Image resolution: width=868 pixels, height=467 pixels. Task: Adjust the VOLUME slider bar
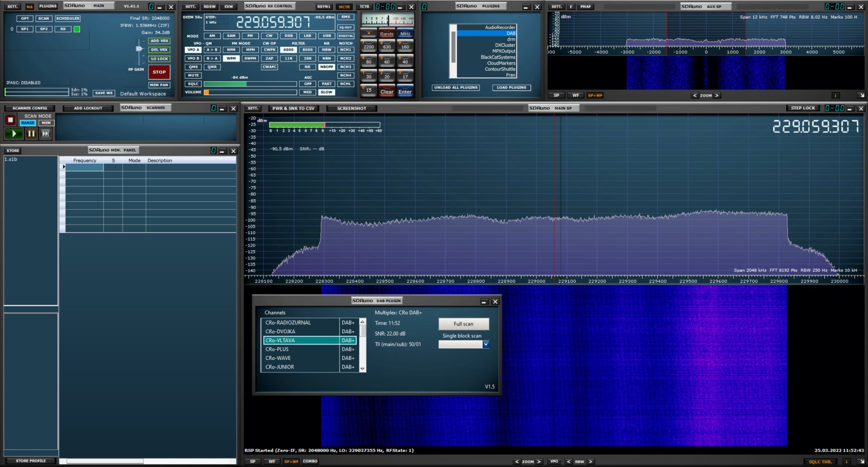(250, 92)
